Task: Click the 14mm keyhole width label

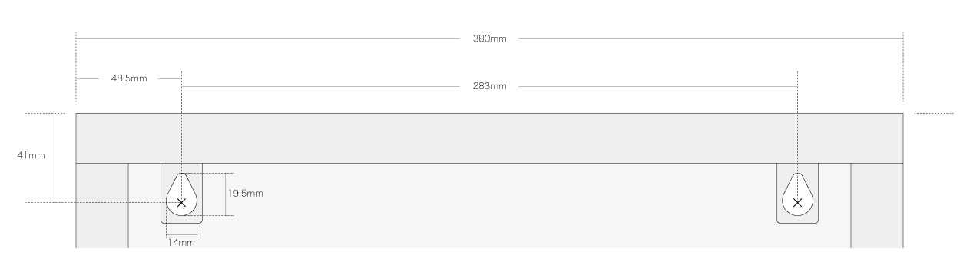Action: point(182,243)
